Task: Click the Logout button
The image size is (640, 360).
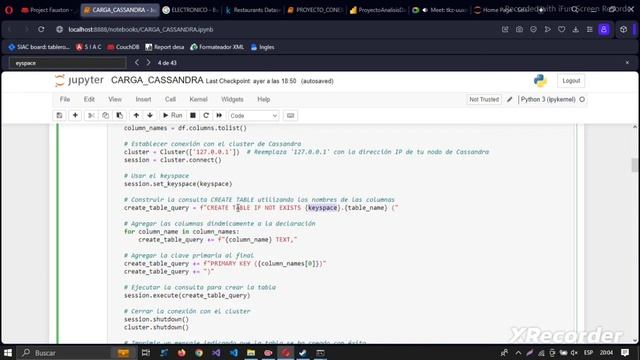Action: (x=571, y=81)
